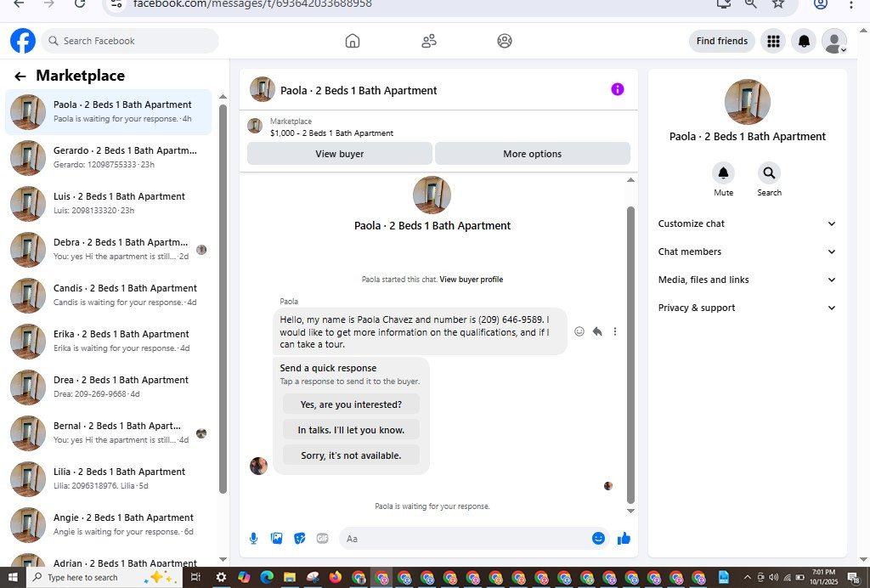
Task: Open Lilia conversation in list
Action: tap(108, 479)
